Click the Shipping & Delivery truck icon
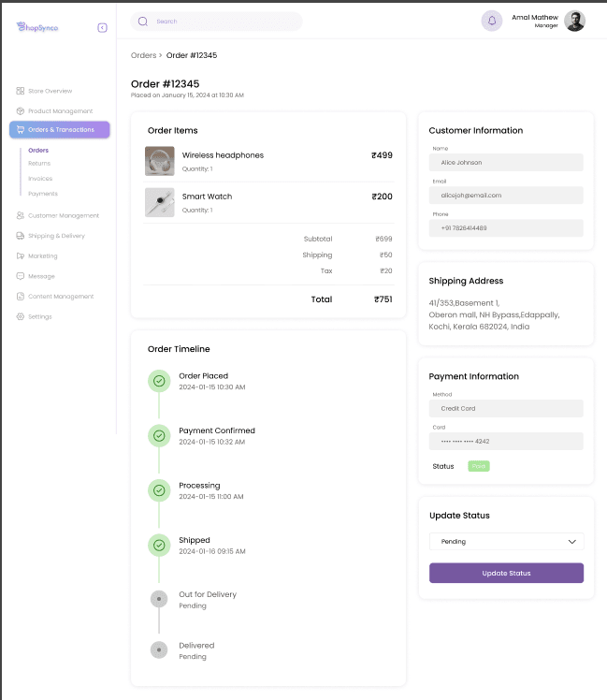Viewport: 607px width, 700px height. pos(20,236)
